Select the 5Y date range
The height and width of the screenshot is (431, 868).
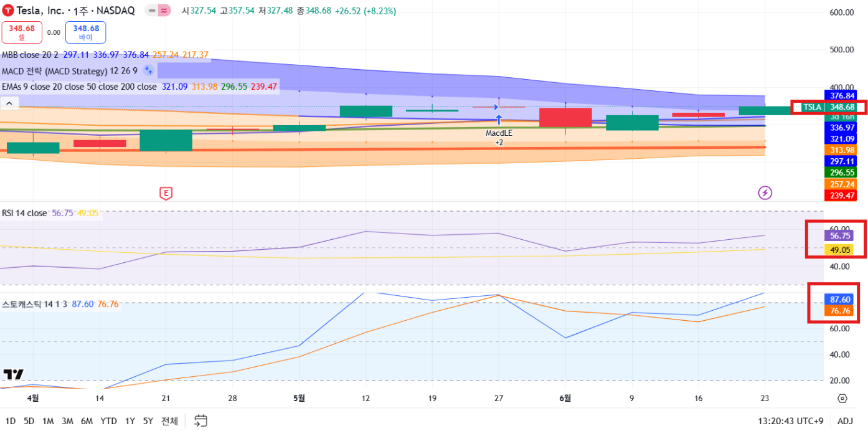click(x=148, y=421)
